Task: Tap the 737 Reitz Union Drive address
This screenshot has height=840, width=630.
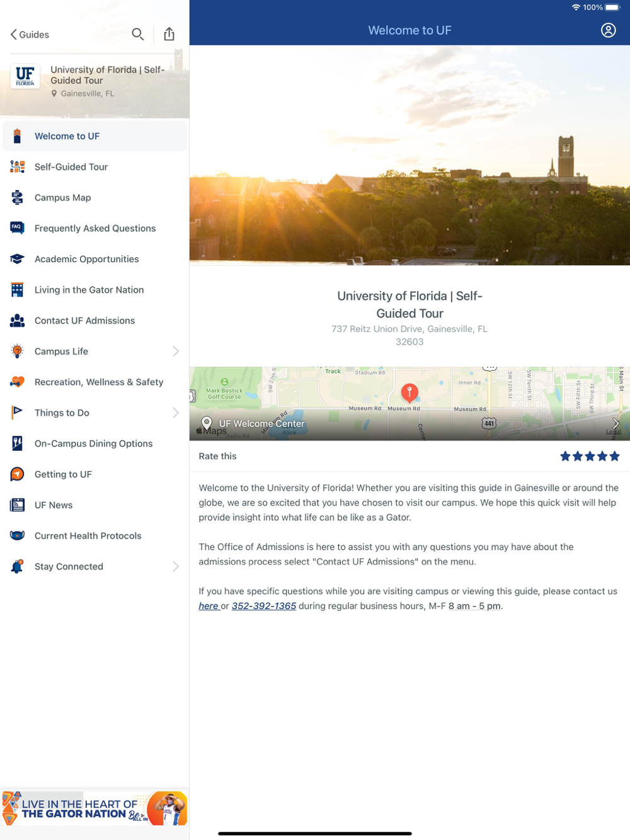Action: 409,335
